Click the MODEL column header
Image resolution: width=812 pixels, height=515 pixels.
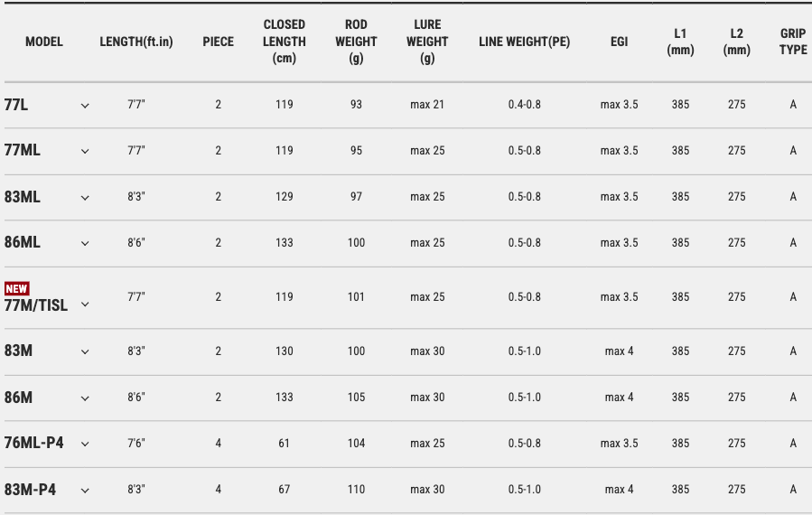coord(44,42)
